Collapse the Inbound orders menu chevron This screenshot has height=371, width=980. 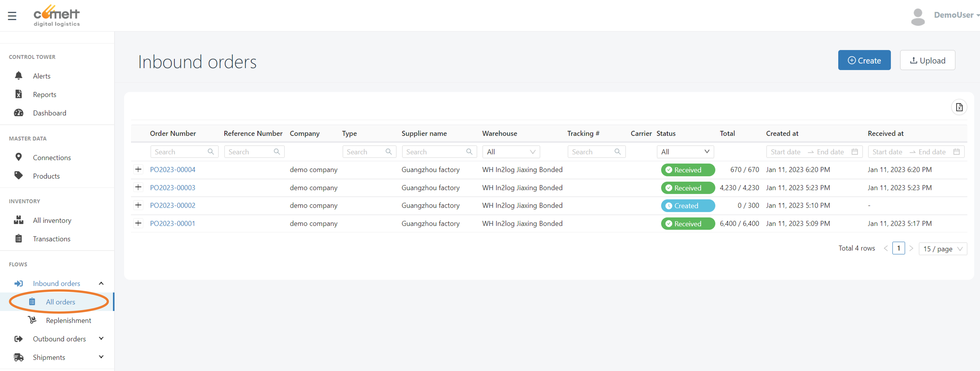point(101,283)
